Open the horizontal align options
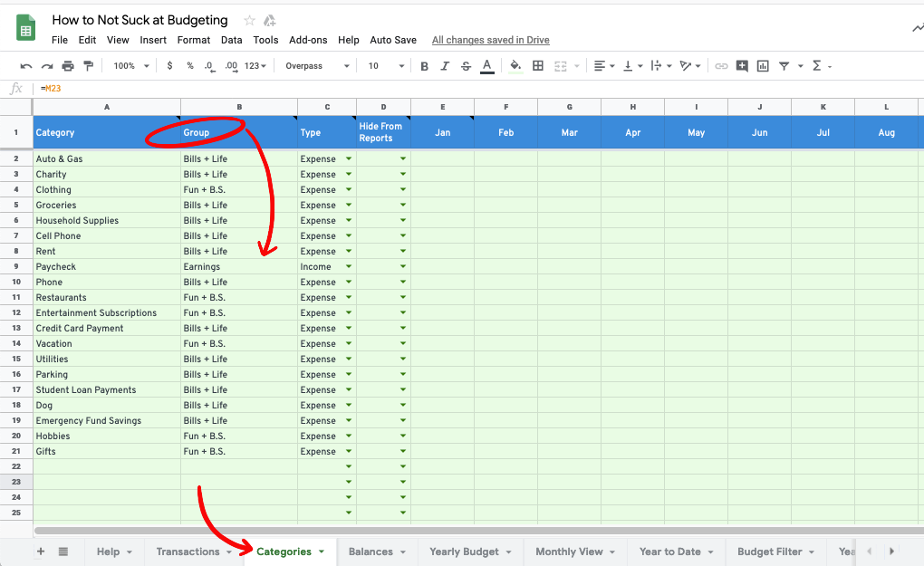The height and width of the screenshot is (566, 924). click(604, 66)
